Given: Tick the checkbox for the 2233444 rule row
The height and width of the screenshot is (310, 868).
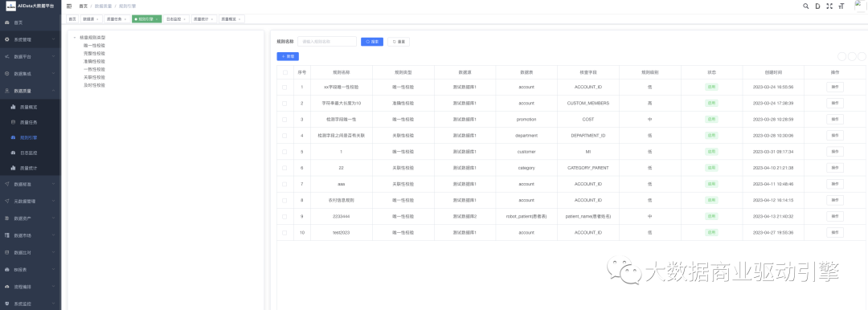Looking at the screenshot, I should tap(285, 217).
